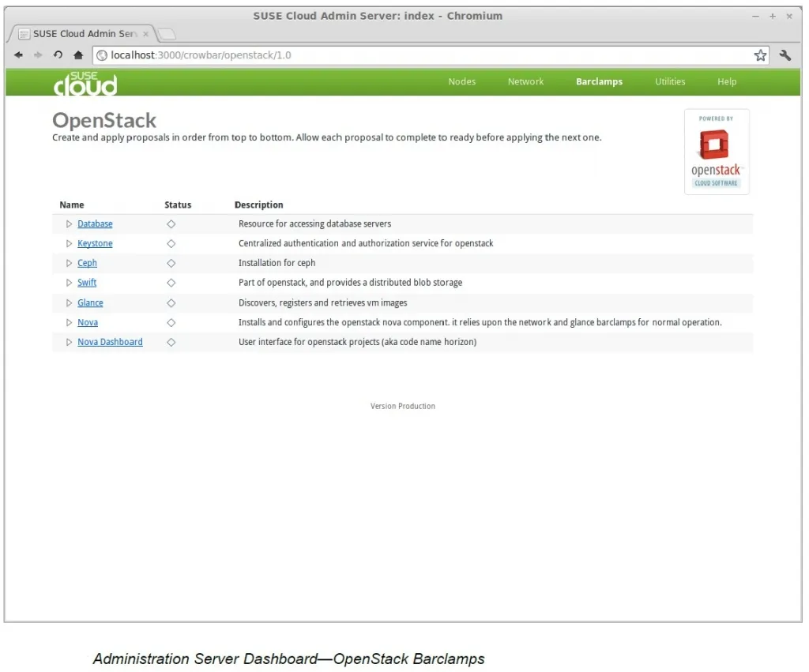809x672 pixels.
Task: Open a new browser tab
Action: click(x=167, y=34)
